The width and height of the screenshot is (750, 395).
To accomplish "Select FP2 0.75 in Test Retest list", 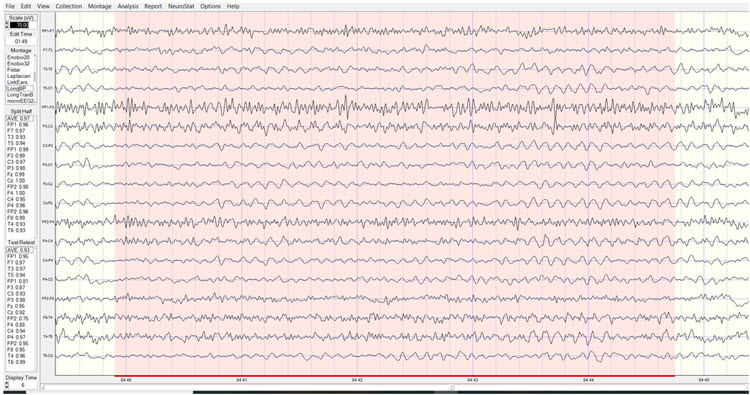I will [18, 318].
